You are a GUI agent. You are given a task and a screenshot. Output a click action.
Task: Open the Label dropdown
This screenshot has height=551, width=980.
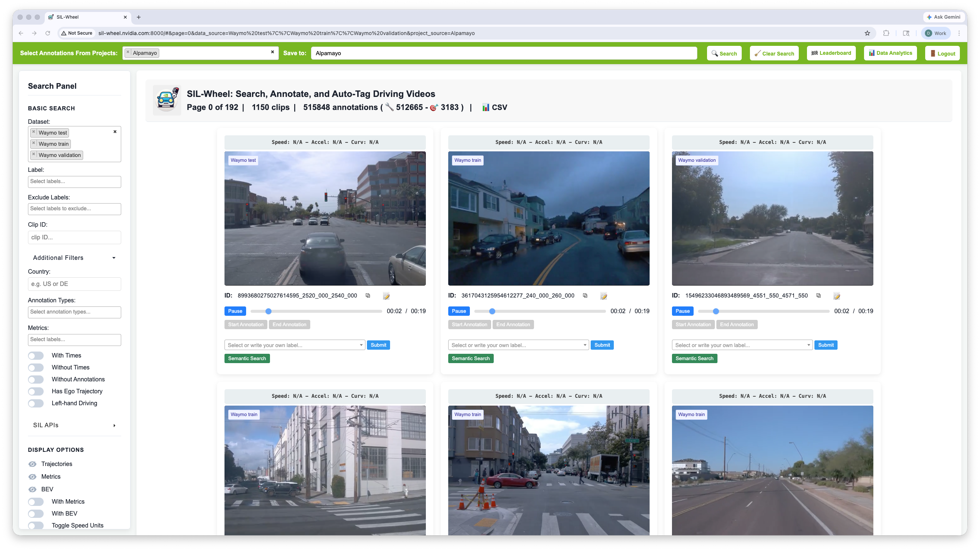(75, 182)
